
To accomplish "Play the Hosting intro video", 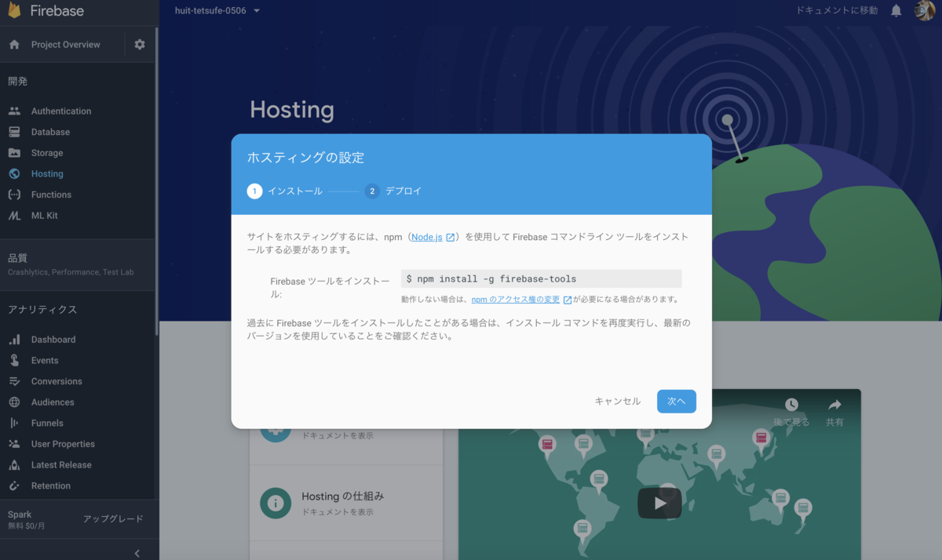I will pyautogui.click(x=659, y=503).
